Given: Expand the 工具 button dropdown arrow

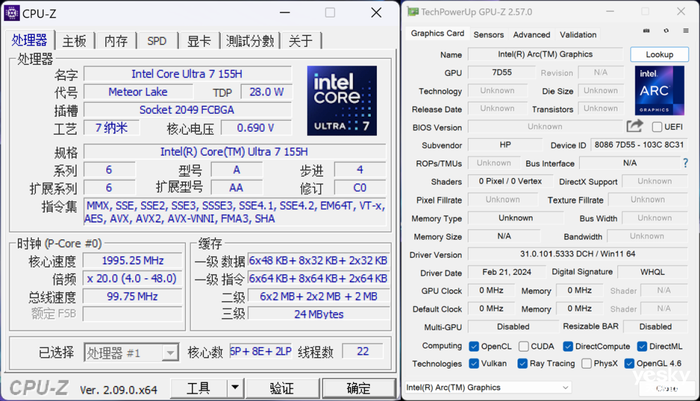Looking at the screenshot, I should pyautogui.click(x=235, y=388).
